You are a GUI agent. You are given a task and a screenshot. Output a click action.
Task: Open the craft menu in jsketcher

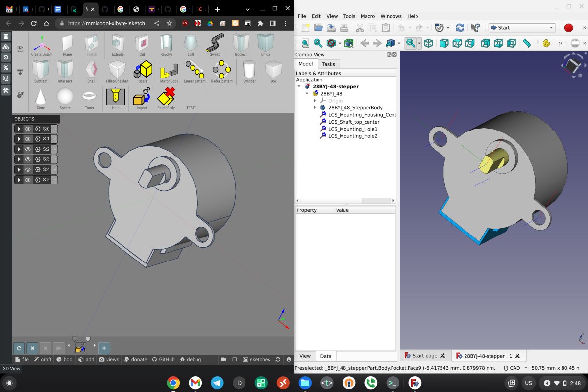coord(43,359)
